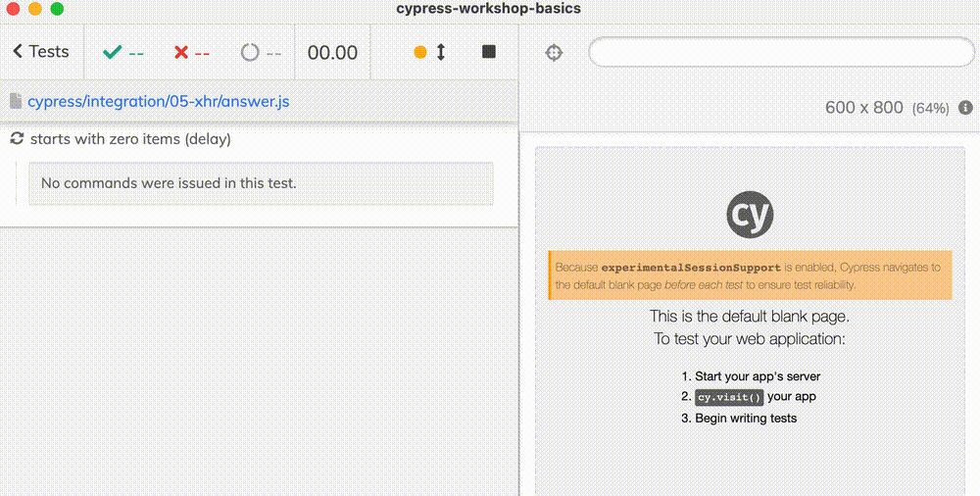Click 'To test your web application:' text

[x=750, y=339]
